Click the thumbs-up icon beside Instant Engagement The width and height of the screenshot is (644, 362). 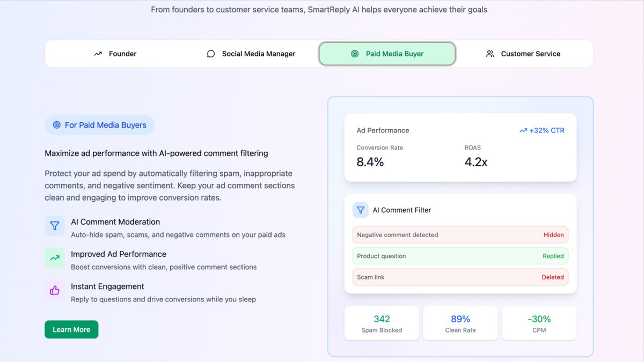click(55, 290)
